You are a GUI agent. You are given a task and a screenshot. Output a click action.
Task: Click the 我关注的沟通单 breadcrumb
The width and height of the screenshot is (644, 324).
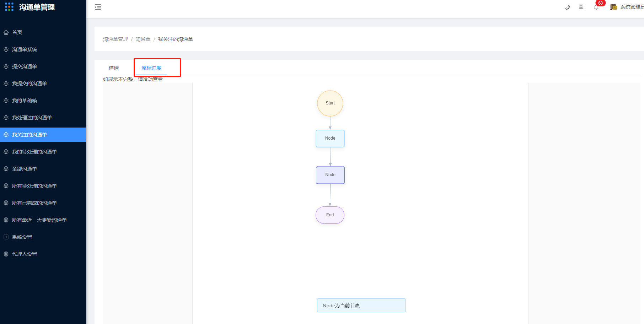[x=176, y=39]
